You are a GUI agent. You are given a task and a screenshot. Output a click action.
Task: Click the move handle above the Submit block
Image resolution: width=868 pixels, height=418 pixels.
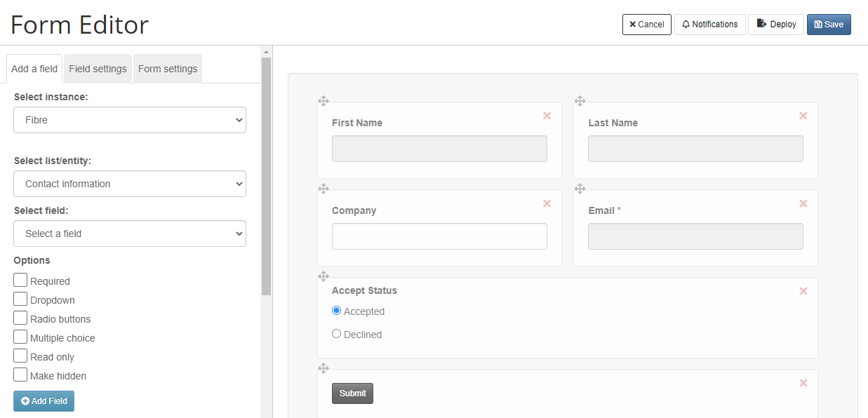(x=323, y=368)
